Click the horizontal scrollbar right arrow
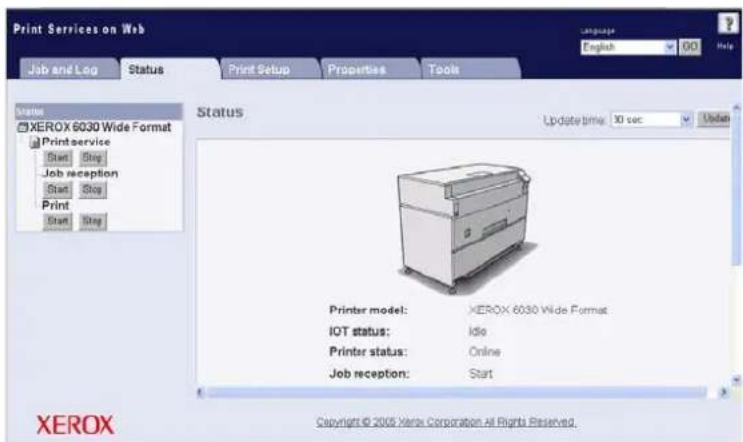The image size is (743, 442). point(723,392)
